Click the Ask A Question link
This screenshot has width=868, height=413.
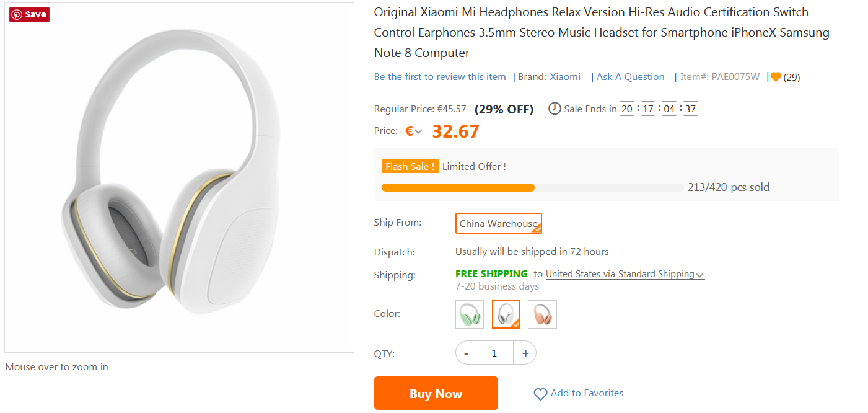click(630, 77)
